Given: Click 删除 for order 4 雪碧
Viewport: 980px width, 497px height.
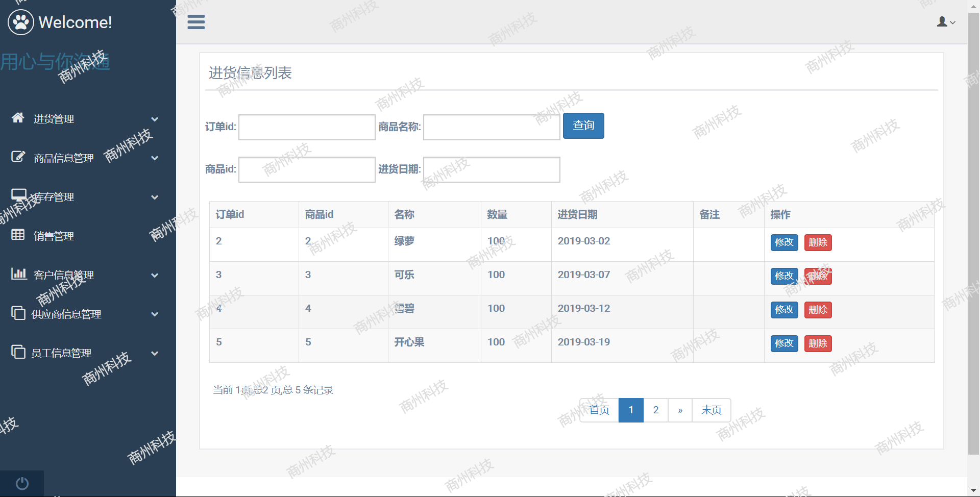Looking at the screenshot, I should tap(818, 310).
